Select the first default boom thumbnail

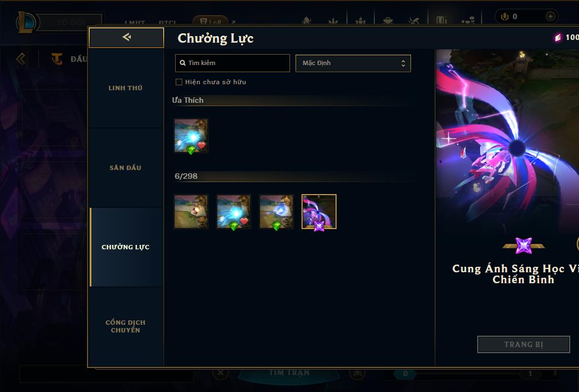pos(191,212)
